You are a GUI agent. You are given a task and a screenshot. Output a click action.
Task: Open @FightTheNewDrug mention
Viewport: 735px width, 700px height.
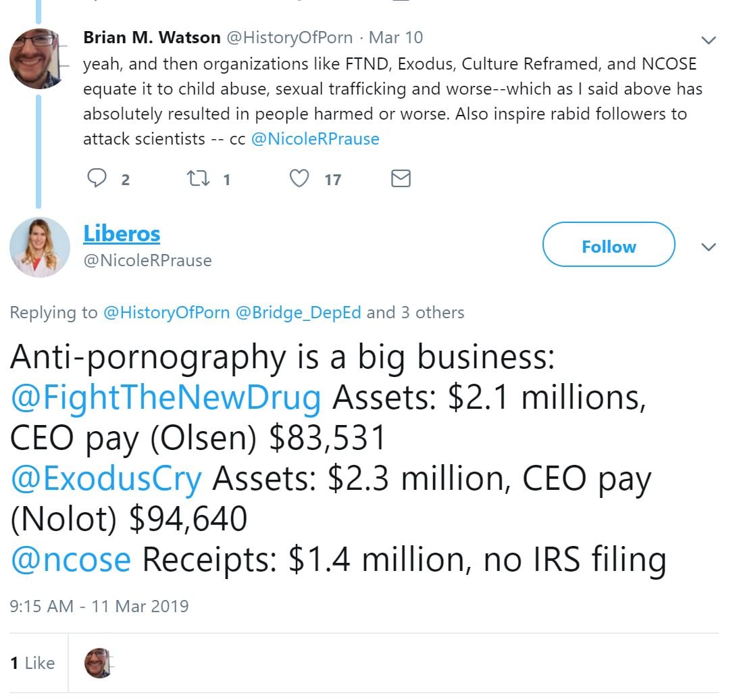pos(166,398)
